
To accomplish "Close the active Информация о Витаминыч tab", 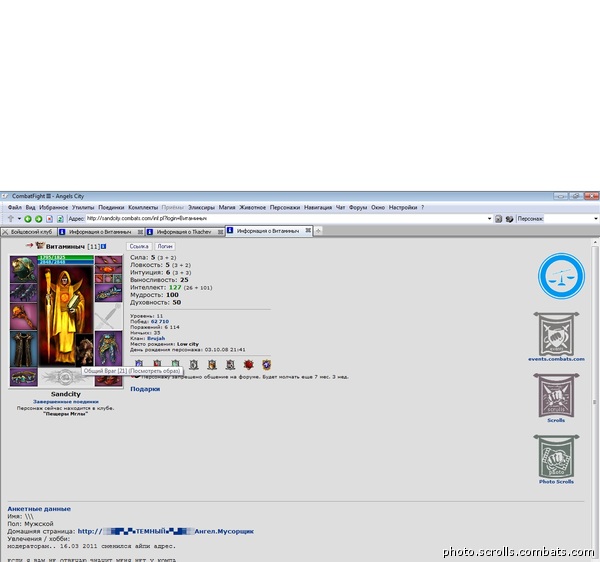I will click(x=308, y=231).
